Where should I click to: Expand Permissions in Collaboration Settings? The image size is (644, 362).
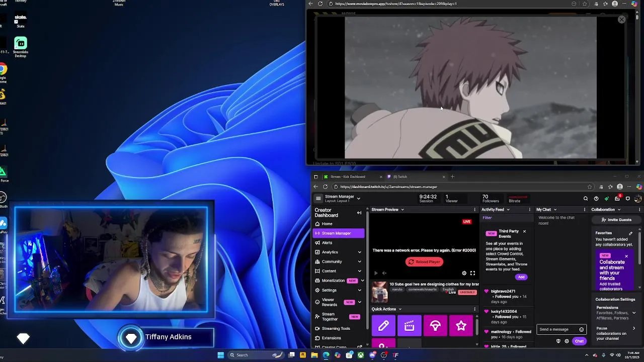pyautogui.click(x=633, y=313)
